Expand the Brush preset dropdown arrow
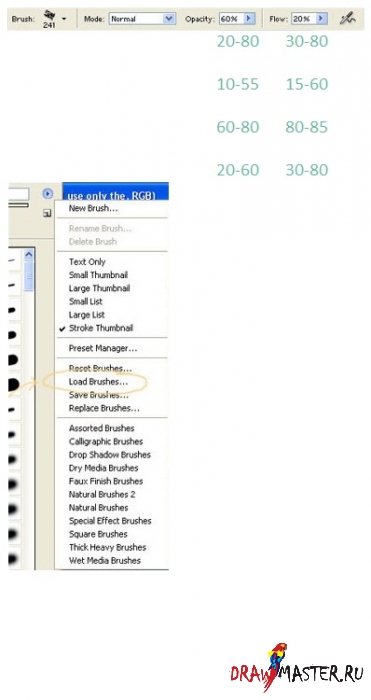The image size is (371, 700). click(64, 19)
